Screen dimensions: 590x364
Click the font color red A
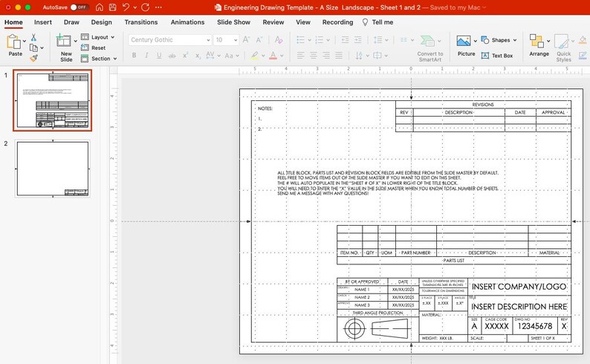point(273,55)
